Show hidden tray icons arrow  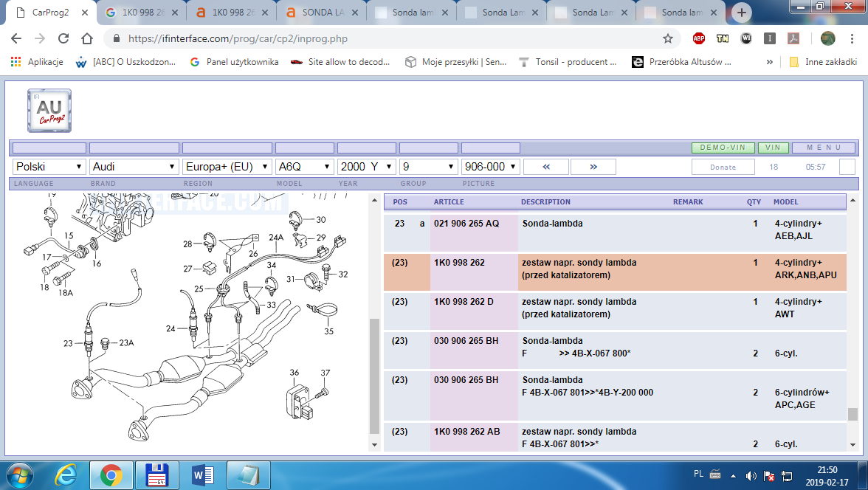(x=733, y=475)
